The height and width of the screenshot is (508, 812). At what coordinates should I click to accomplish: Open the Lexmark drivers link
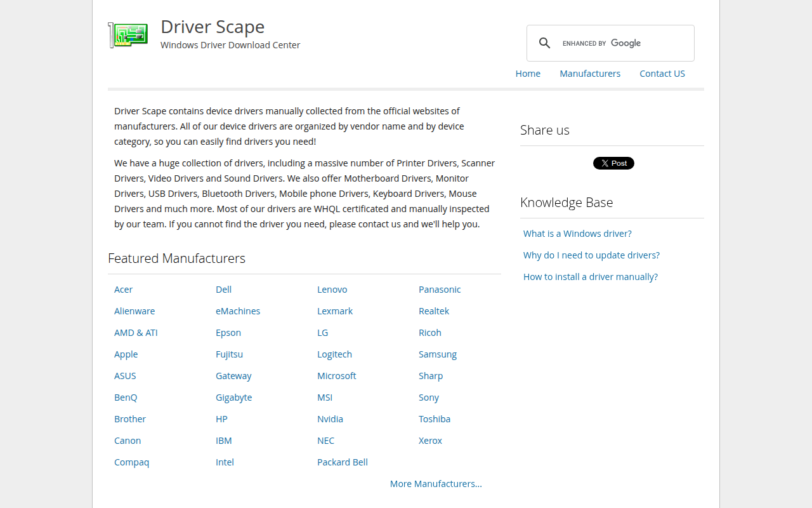pos(335,311)
